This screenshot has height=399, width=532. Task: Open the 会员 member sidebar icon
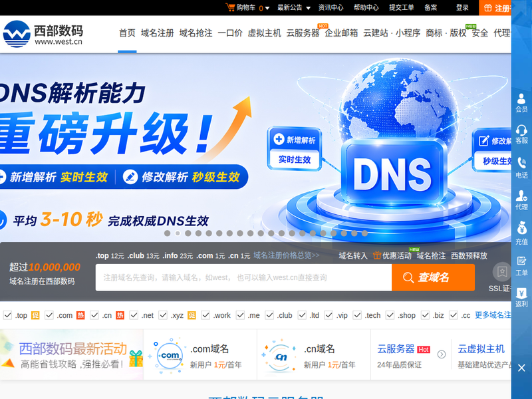[521, 103]
